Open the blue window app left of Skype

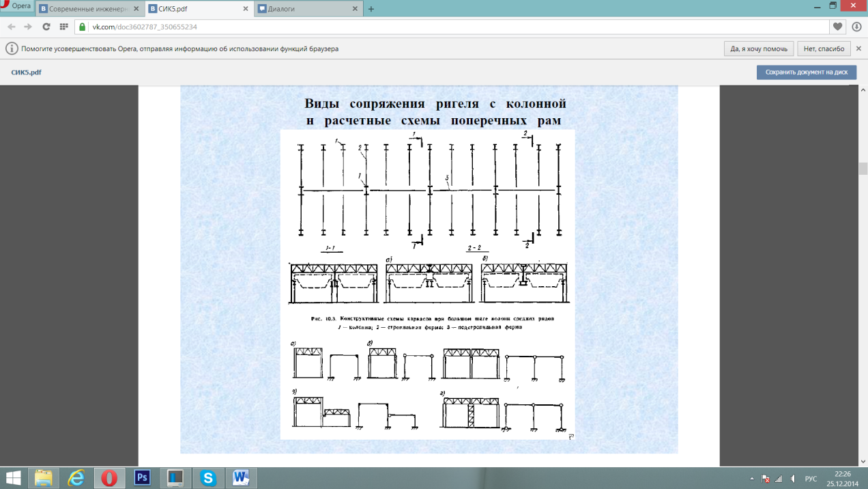(175, 477)
